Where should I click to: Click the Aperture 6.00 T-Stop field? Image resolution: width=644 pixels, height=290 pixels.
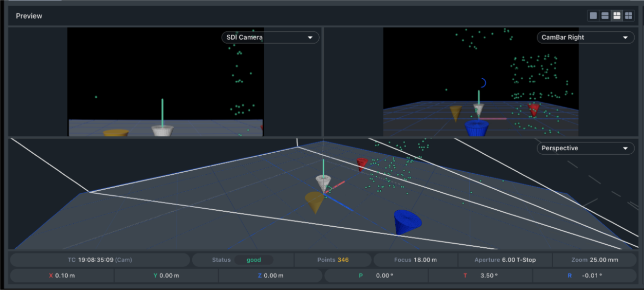point(505,260)
